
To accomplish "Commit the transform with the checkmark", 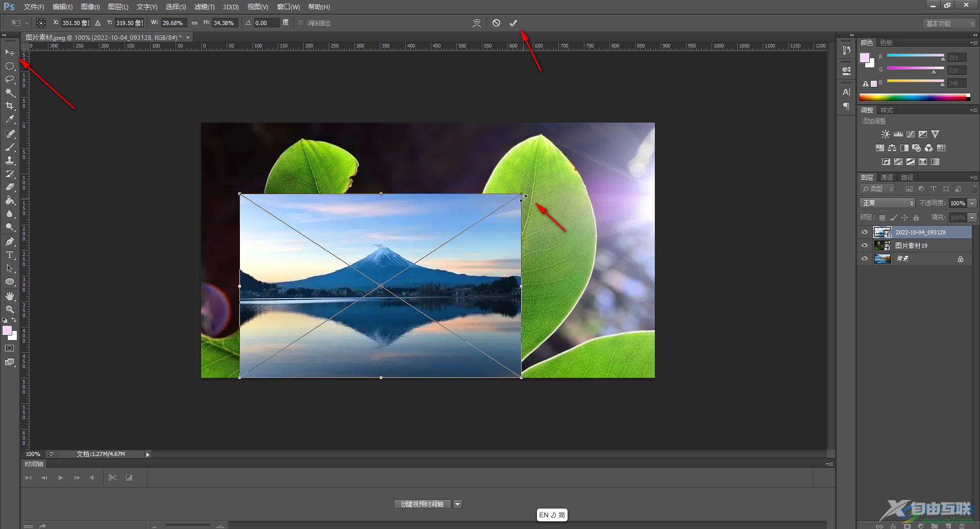I will (513, 23).
